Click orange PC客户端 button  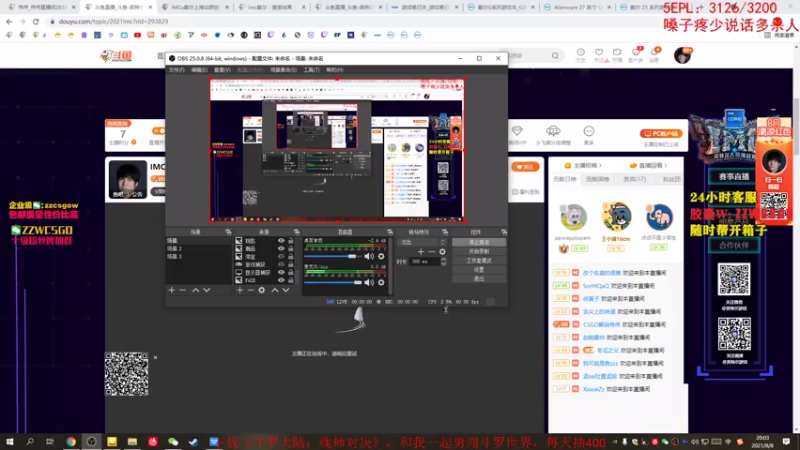[661, 134]
